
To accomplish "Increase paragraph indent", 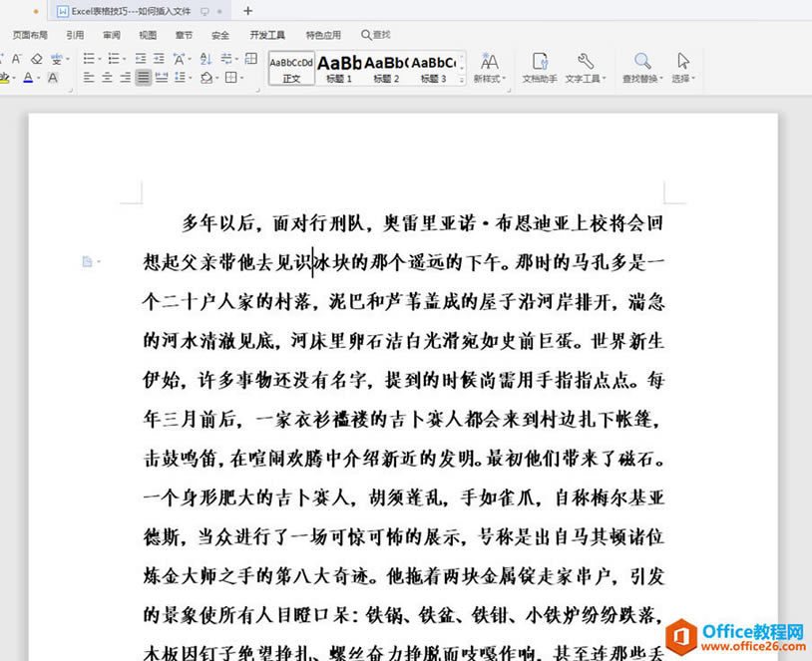I will [159, 58].
